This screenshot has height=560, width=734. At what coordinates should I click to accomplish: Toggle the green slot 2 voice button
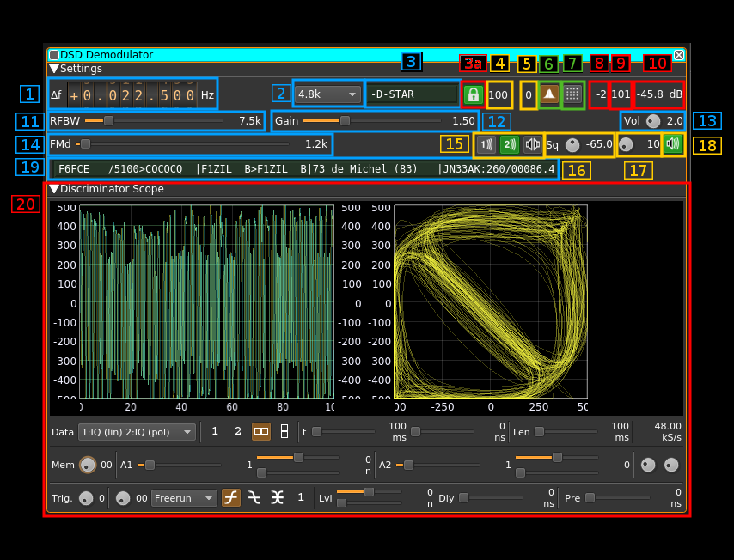coord(510,144)
